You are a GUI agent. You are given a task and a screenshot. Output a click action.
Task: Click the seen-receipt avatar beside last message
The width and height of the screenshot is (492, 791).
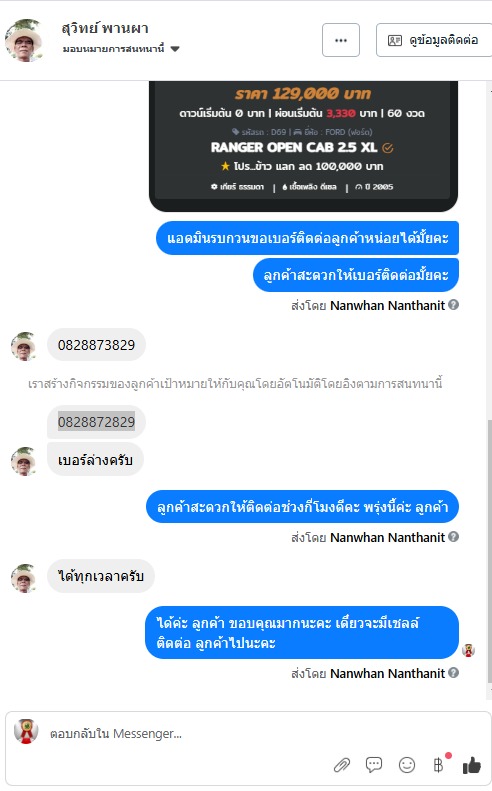(x=468, y=650)
